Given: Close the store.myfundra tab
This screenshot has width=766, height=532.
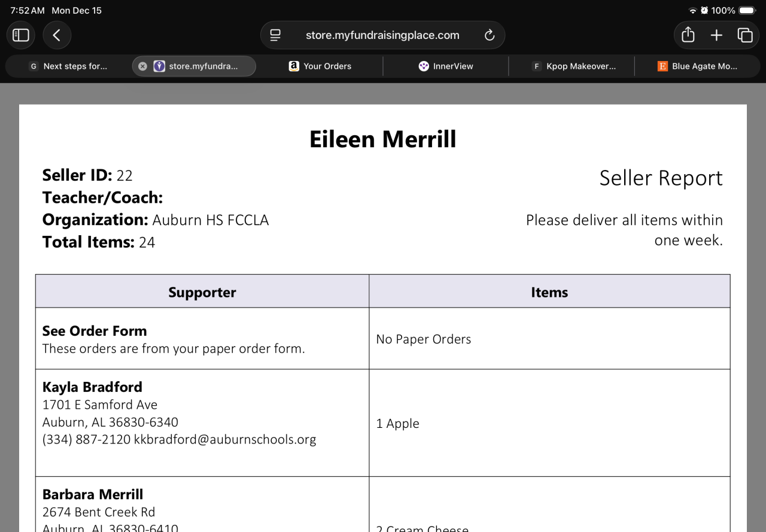Looking at the screenshot, I should click(x=142, y=66).
